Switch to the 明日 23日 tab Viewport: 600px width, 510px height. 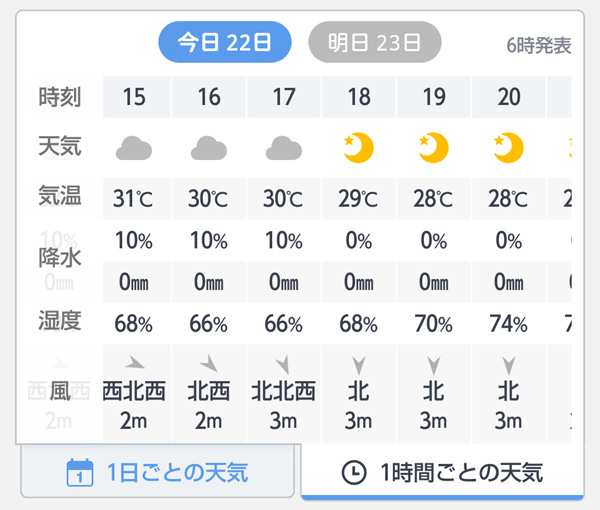[x=375, y=42]
